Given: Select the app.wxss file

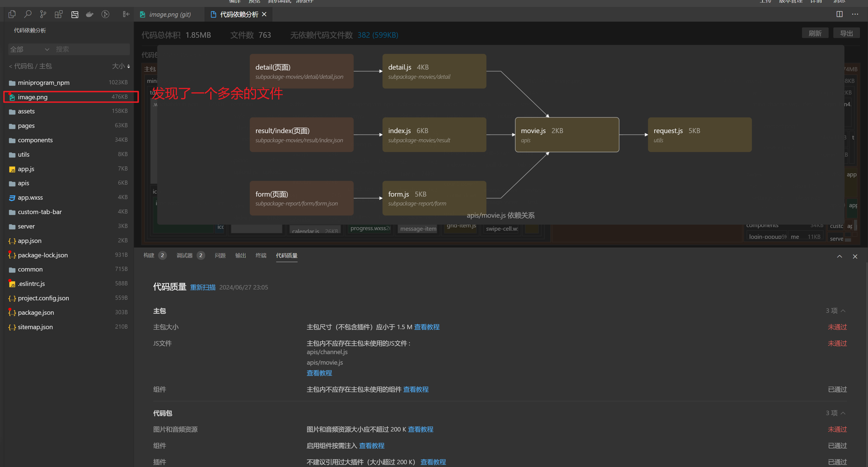Looking at the screenshot, I should point(69,197).
